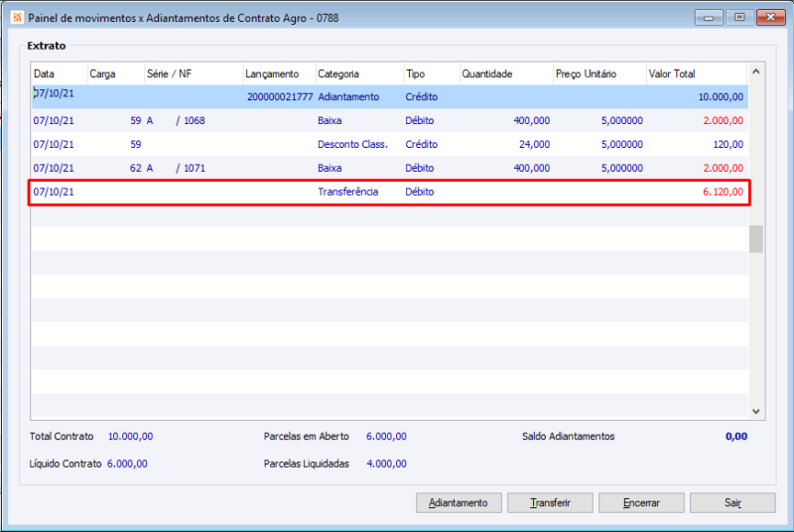This screenshot has width=794, height=532.
Task: Click the 10.000,00 value in Adiantamento row
Action: tap(721, 97)
